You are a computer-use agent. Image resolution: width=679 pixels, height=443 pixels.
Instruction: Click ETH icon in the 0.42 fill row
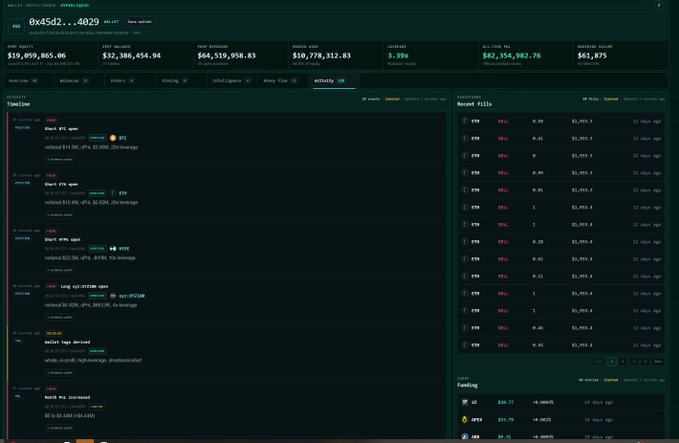click(x=465, y=259)
